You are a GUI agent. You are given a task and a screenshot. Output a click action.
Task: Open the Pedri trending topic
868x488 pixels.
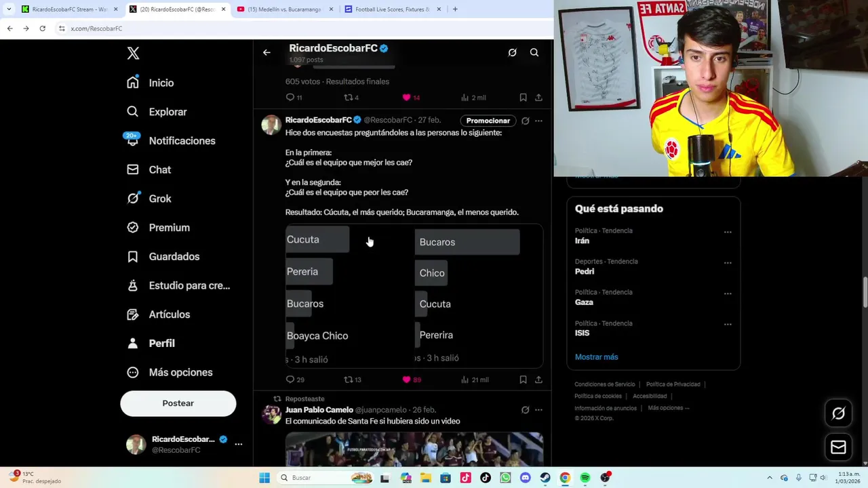(585, 271)
